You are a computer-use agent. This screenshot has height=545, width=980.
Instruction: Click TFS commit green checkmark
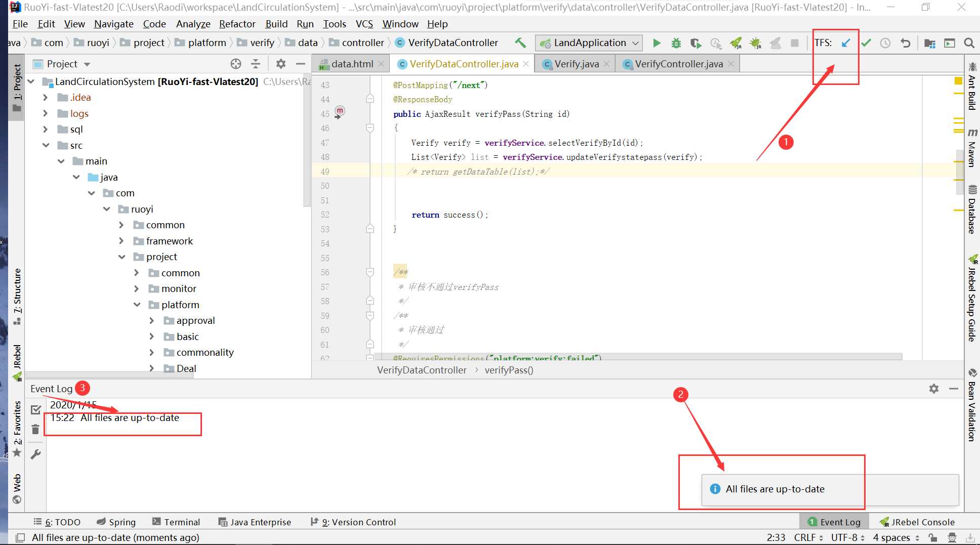866,43
